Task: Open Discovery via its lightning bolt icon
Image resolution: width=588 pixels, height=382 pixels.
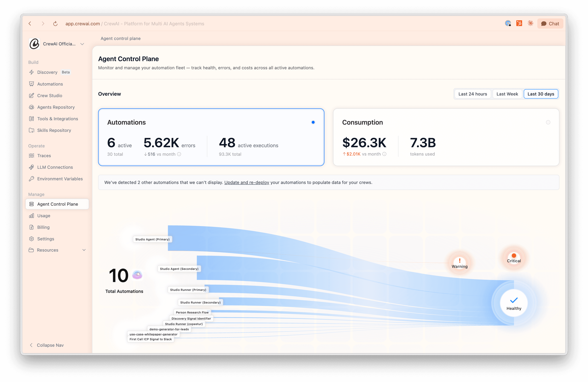Action: (31, 72)
